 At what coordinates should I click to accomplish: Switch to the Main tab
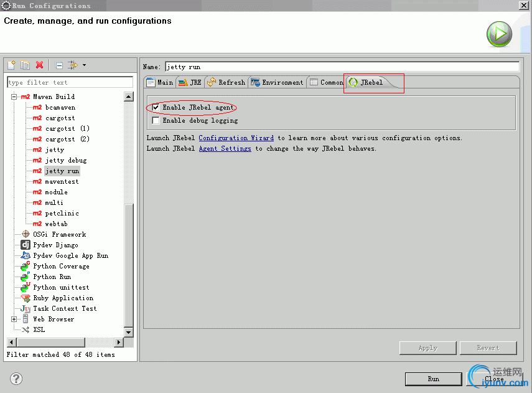click(x=160, y=82)
